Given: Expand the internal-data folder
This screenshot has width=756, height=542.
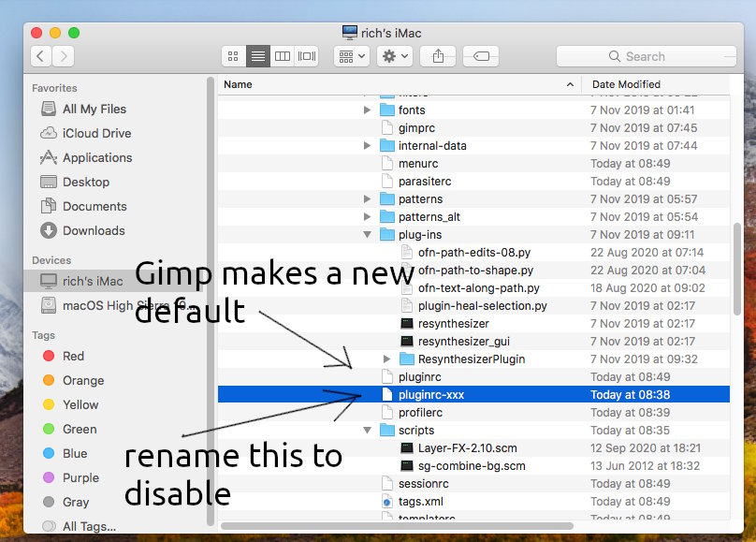Looking at the screenshot, I should pyautogui.click(x=367, y=146).
